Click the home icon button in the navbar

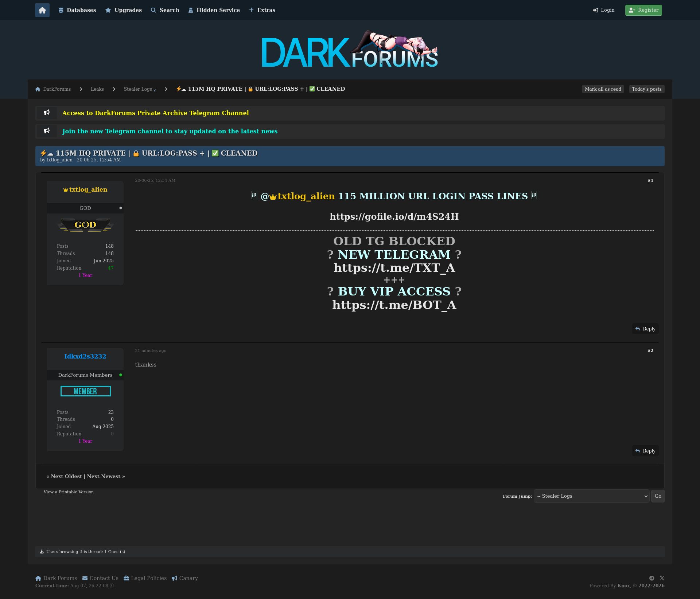click(x=42, y=10)
